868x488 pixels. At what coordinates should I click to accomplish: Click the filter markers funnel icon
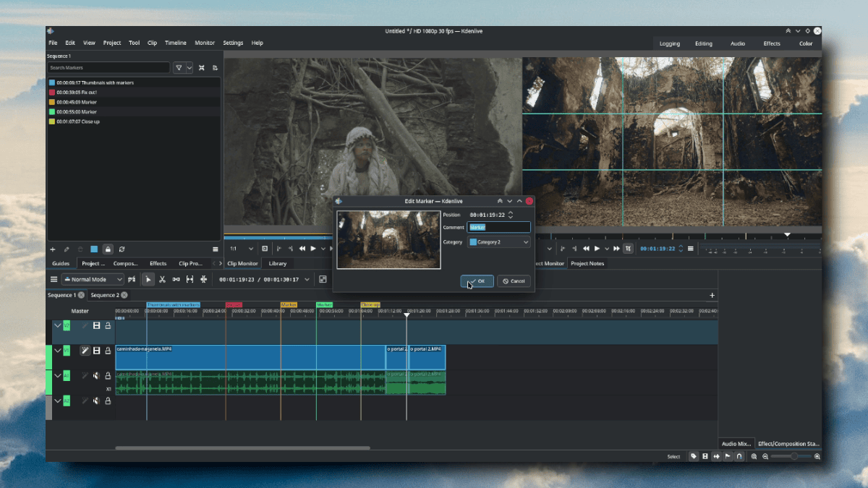tap(179, 67)
